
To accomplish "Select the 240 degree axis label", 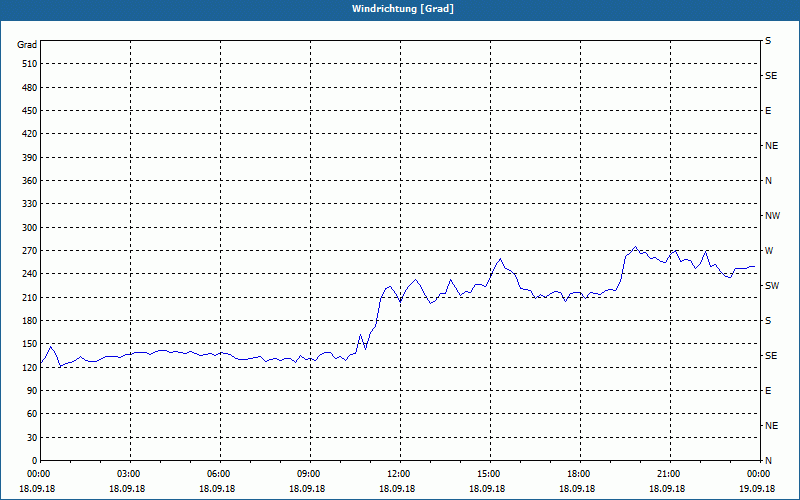I will 30,274.
